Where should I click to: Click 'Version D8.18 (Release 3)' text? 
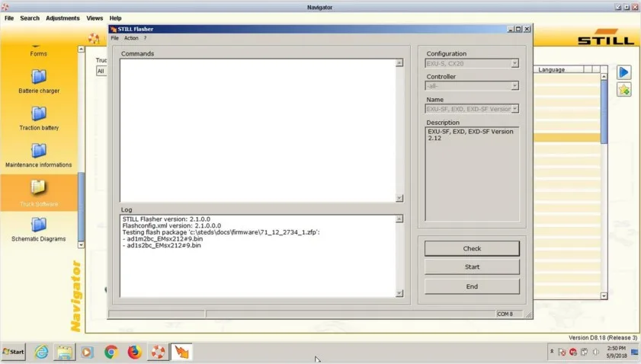tap(603, 337)
